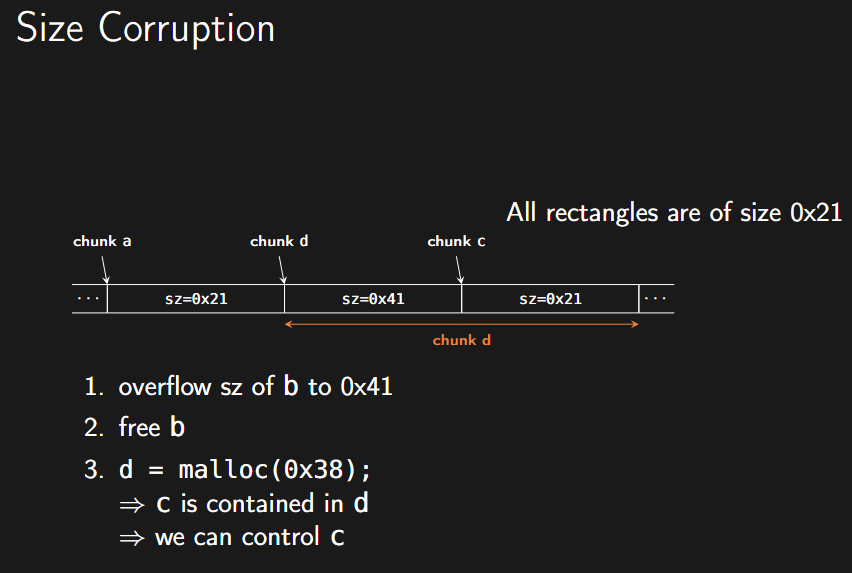852x573 pixels.
Task: Click the Size Corruption slide title
Action: coord(146,29)
